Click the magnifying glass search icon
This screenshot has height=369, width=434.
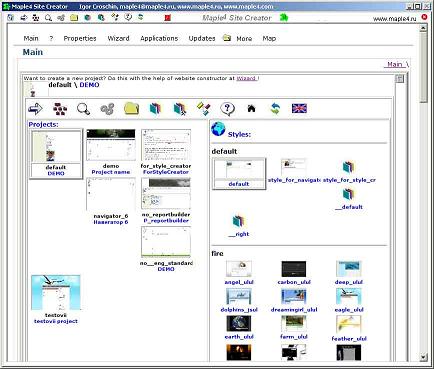tap(83, 109)
